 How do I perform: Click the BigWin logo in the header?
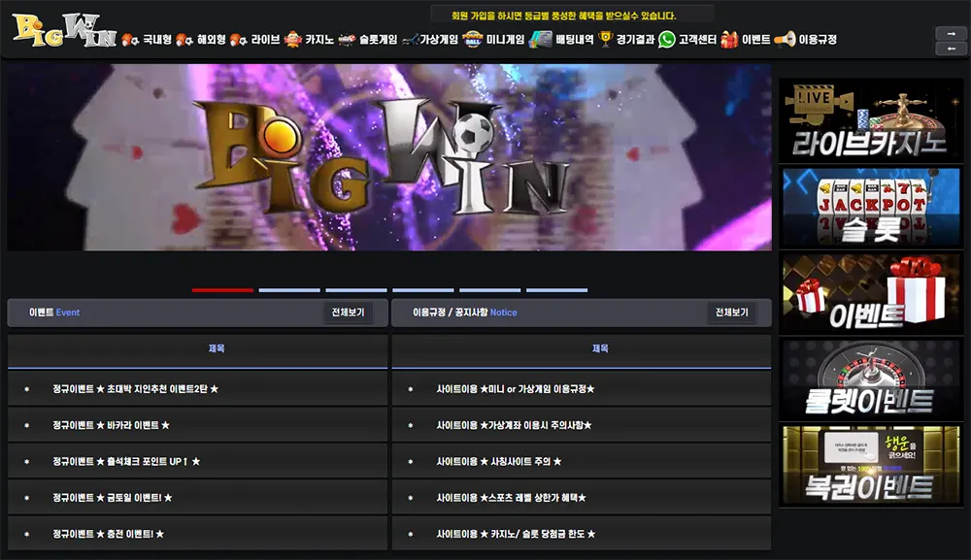[x=64, y=30]
